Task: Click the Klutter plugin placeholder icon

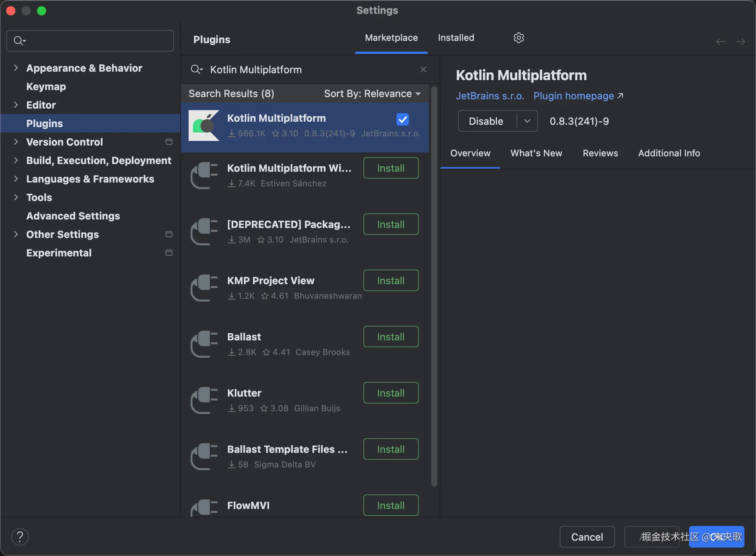Action: coord(204,400)
